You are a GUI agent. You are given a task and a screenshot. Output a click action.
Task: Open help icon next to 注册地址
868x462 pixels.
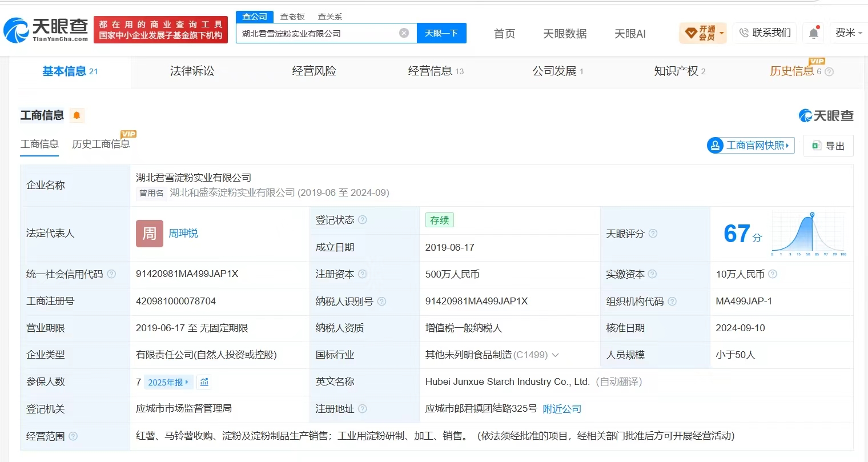tap(363, 409)
